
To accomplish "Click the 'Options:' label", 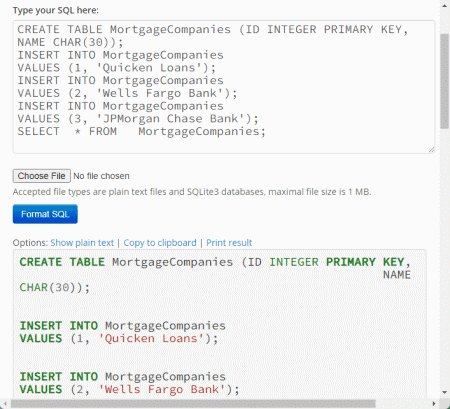I will pos(30,243).
